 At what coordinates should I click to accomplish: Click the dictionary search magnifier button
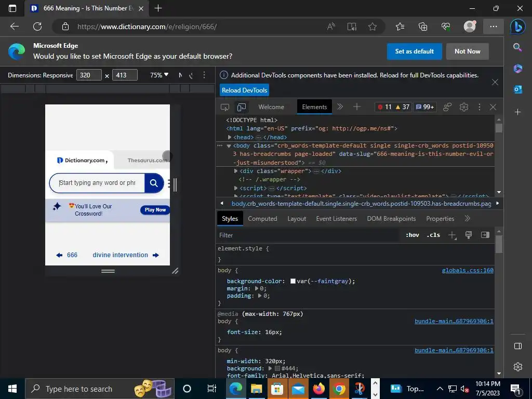click(154, 183)
